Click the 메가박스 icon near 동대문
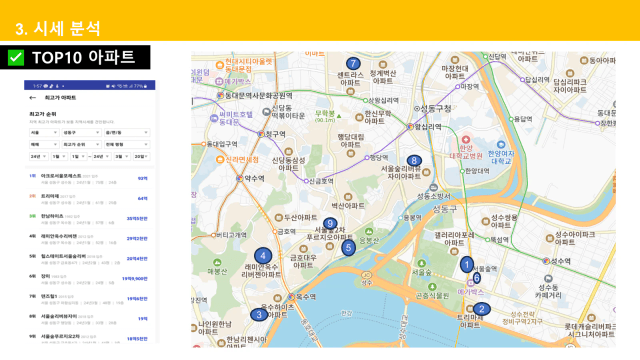The image size is (640, 360). [219, 82]
